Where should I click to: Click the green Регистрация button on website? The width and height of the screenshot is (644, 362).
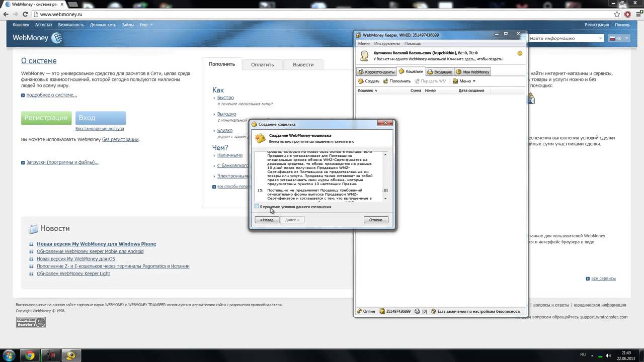coord(46,118)
